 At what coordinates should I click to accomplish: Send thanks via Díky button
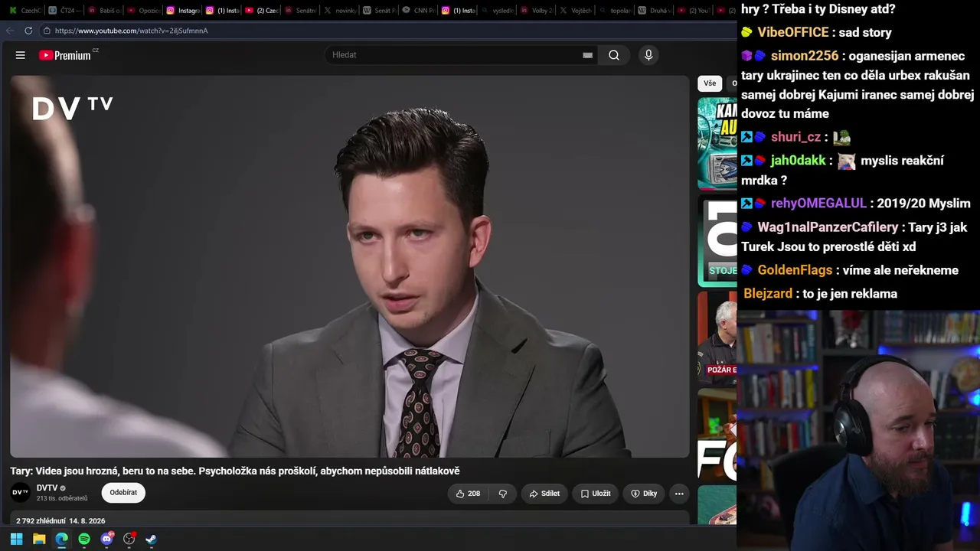point(643,494)
